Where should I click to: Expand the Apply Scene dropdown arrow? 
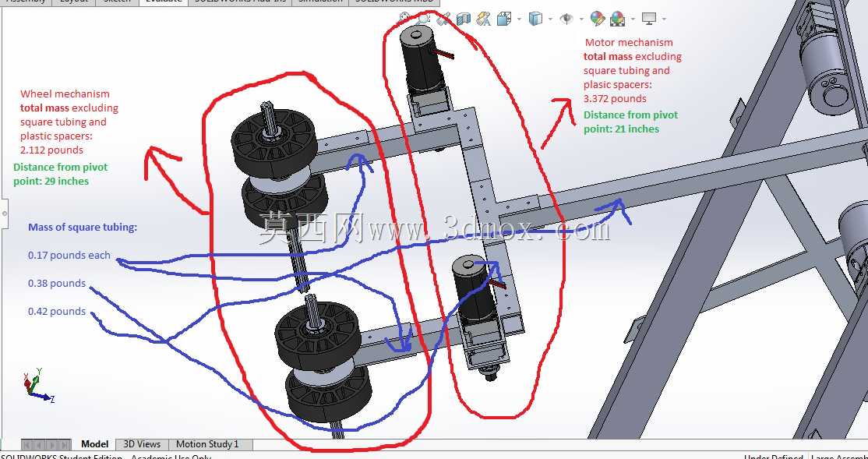click(x=633, y=19)
